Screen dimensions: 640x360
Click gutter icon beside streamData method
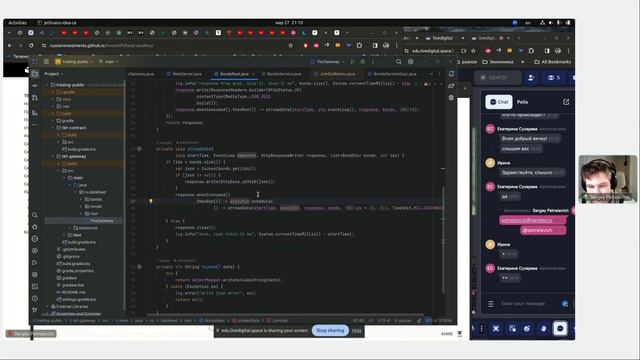click(x=139, y=149)
